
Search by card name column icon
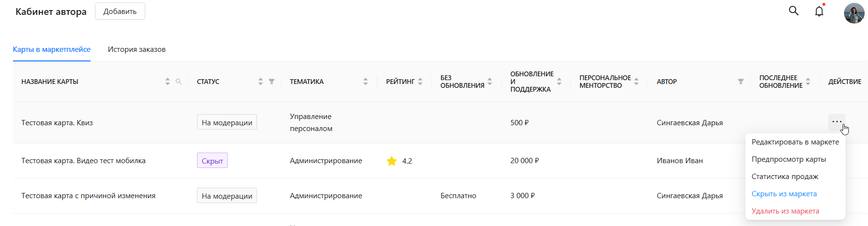pyautogui.click(x=179, y=82)
